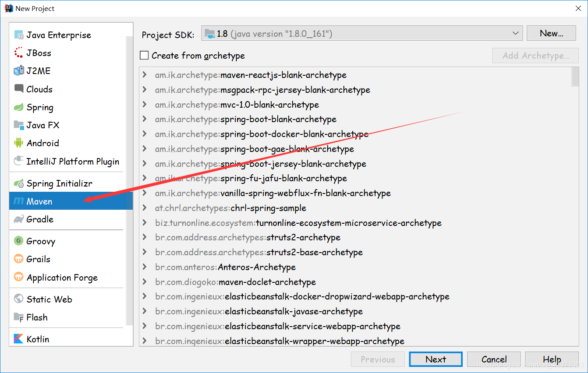The image size is (588, 373).
Task: Select elasticbeanstalk-docker-dropwizard-webapp-archetype row
Action: (355, 296)
